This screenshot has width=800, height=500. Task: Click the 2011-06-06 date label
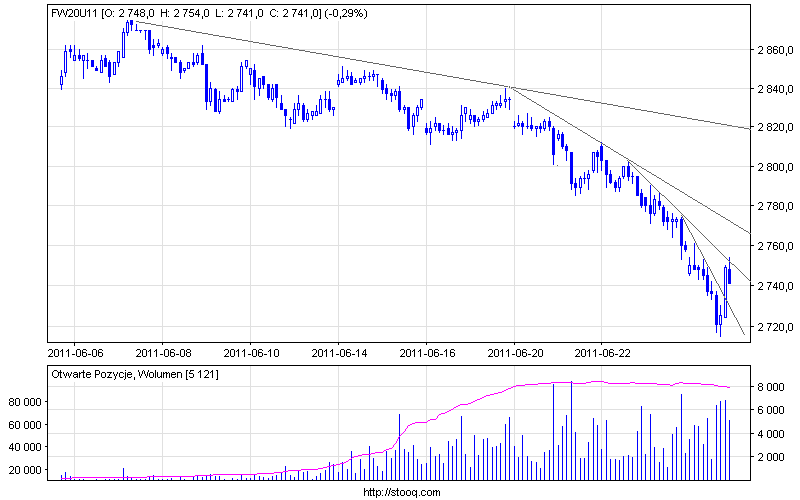coord(76,353)
